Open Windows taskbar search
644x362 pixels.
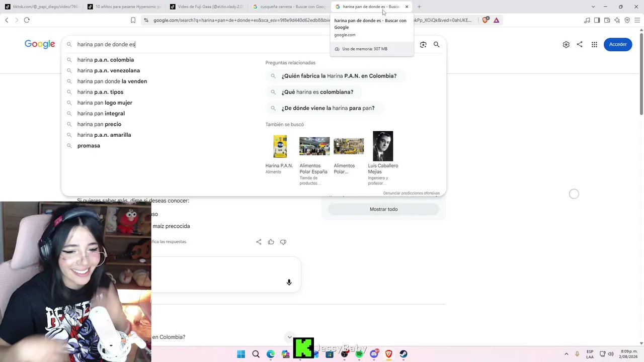pos(256,354)
